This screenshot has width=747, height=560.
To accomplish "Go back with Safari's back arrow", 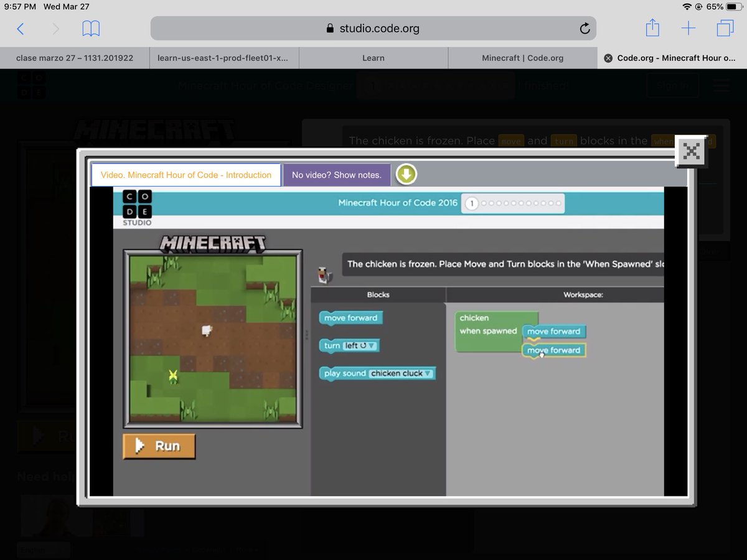I will [x=21, y=29].
